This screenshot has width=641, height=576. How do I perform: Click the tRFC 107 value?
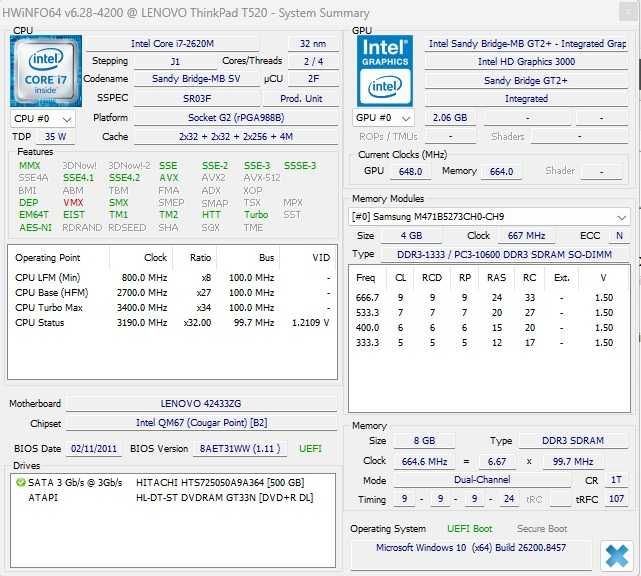tap(616, 499)
